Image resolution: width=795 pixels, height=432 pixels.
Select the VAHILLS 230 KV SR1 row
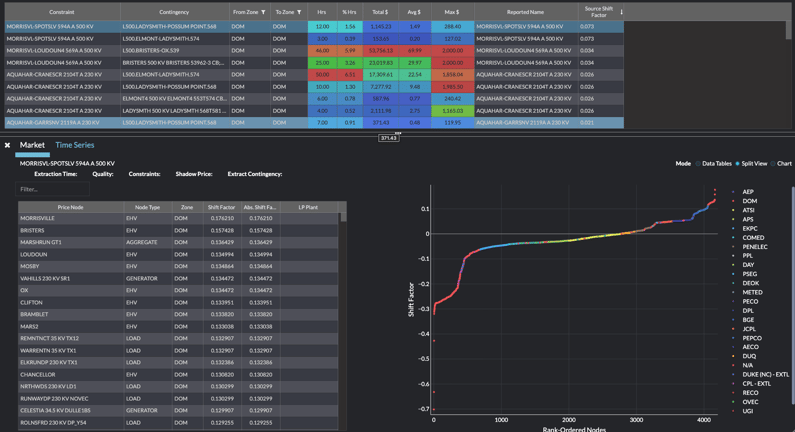click(178, 278)
